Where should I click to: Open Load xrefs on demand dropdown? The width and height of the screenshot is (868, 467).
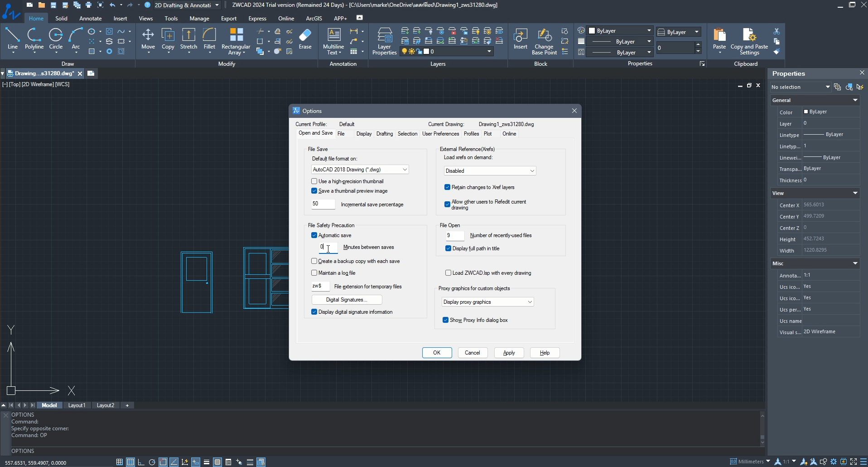tap(490, 171)
